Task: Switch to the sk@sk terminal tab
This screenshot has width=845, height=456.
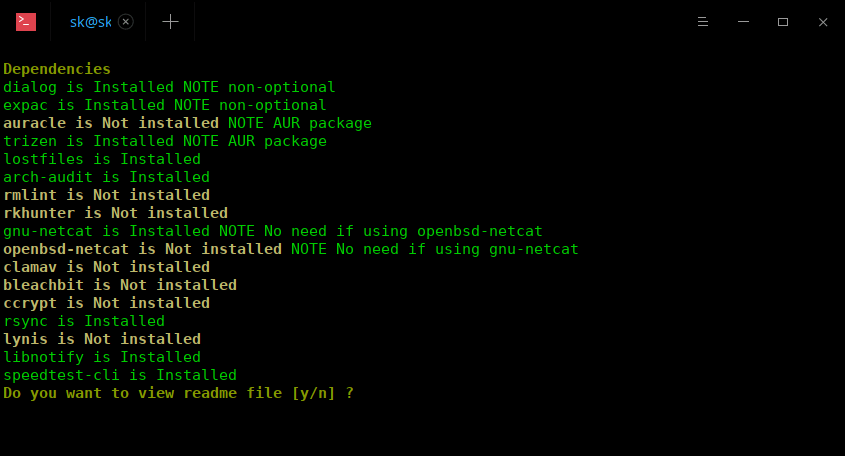Action: (x=91, y=22)
